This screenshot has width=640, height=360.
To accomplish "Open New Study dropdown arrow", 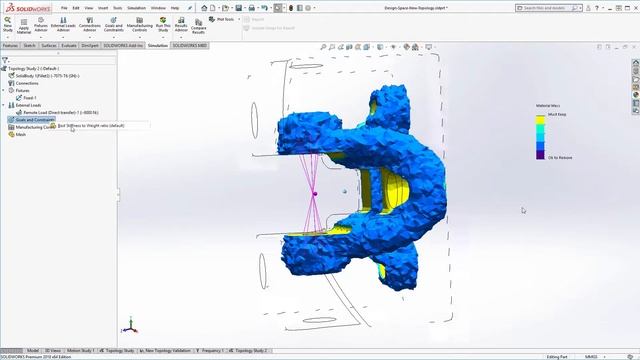I will tap(7, 37).
